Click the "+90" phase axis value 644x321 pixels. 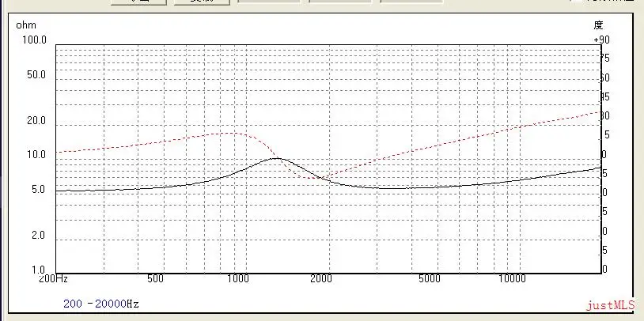tap(602, 40)
